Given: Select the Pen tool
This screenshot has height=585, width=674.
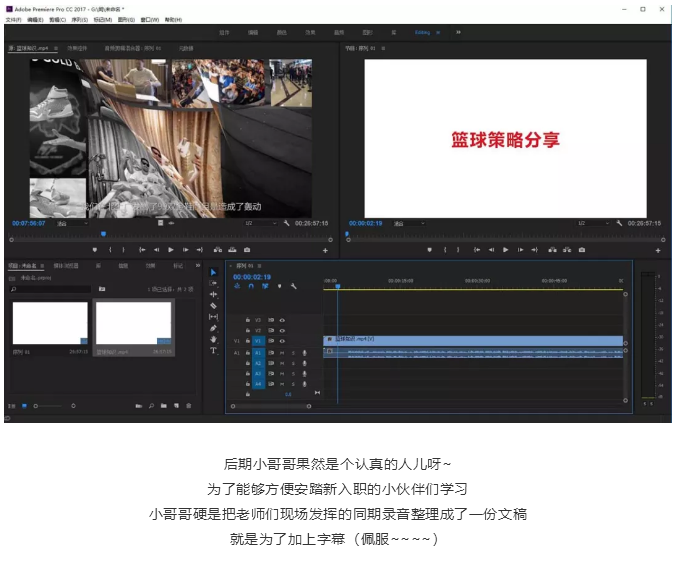Looking at the screenshot, I should tap(213, 328).
